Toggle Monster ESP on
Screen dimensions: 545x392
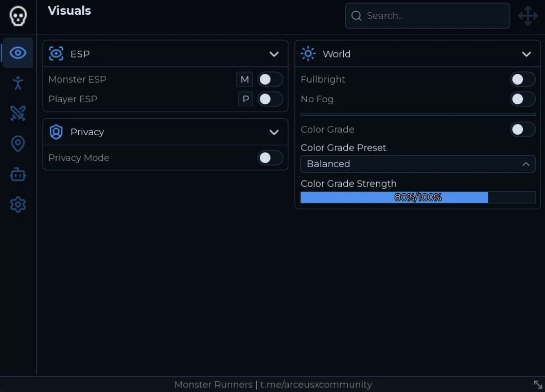pos(270,79)
